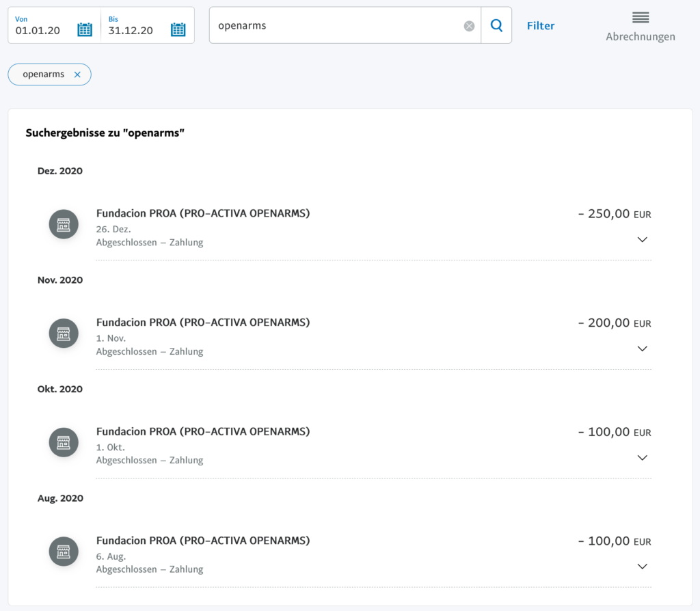
Task: Open Fundacion PROA payment from 1. Nov.
Action: pyautogui.click(x=203, y=323)
